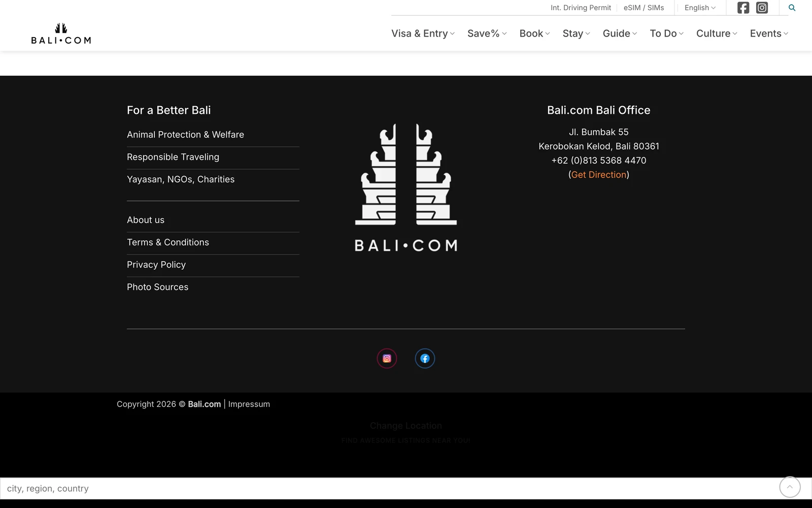This screenshot has width=812, height=508.
Task: Go to About us page
Action: (146, 220)
